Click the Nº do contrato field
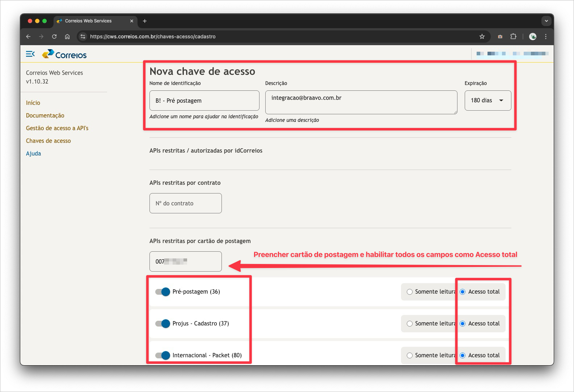574x392 pixels. (186, 203)
